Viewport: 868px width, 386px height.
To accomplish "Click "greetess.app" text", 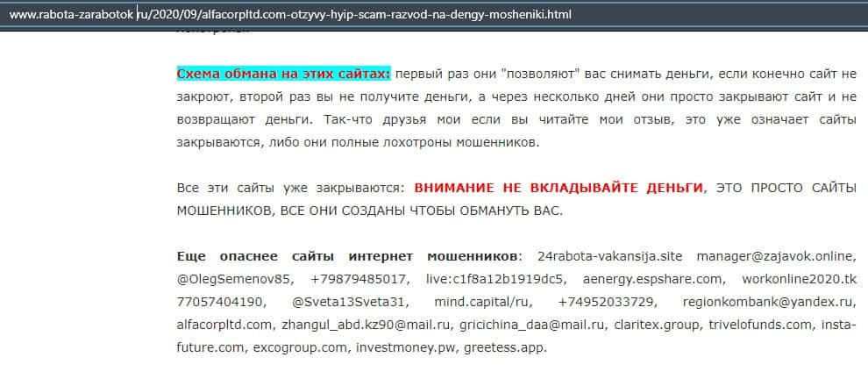I will click(x=504, y=348).
